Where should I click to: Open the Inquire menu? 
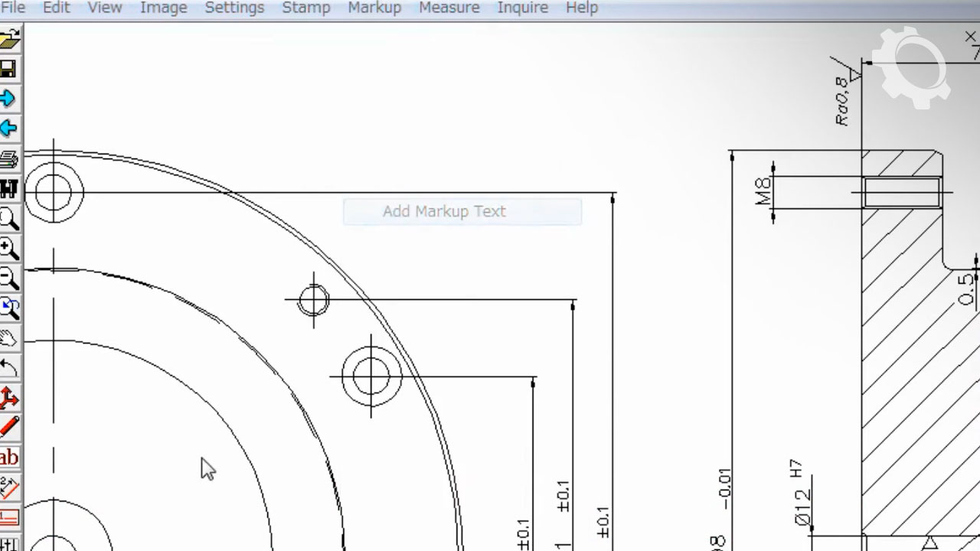(x=522, y=8)
